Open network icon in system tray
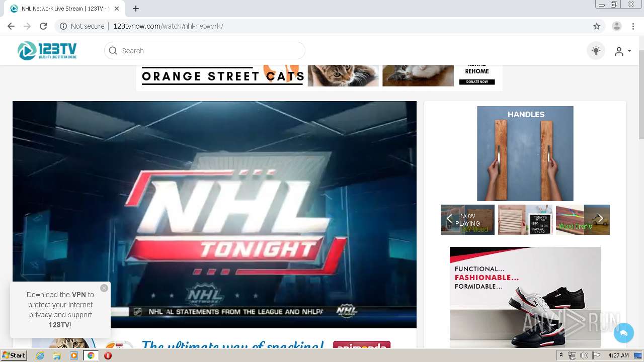The image size is (644, 362). coord(572,355)
